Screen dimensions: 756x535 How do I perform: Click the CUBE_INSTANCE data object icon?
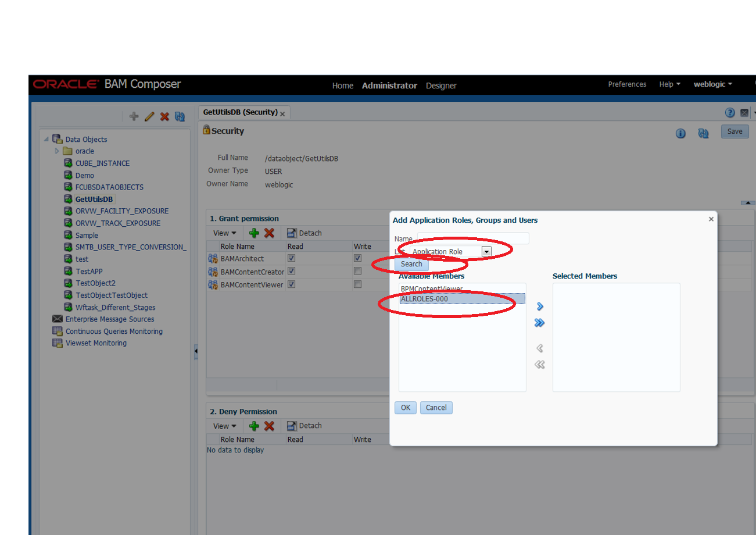(x=68, y=163)
